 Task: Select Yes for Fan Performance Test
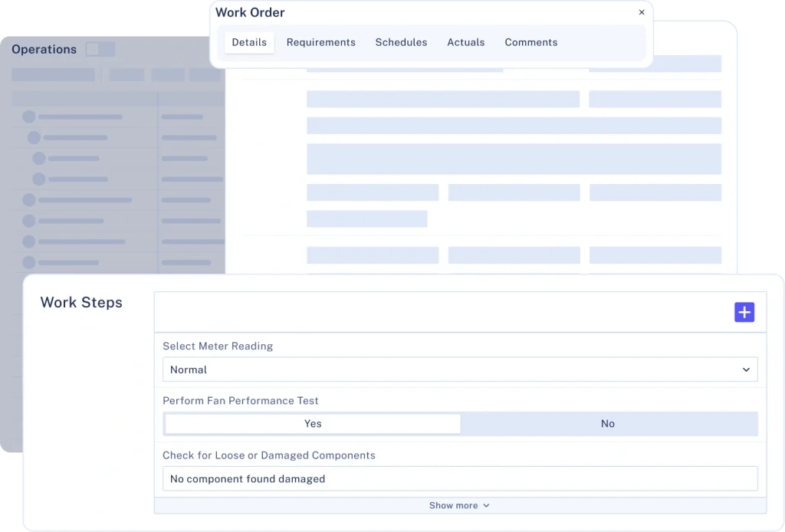coord(313,424)
